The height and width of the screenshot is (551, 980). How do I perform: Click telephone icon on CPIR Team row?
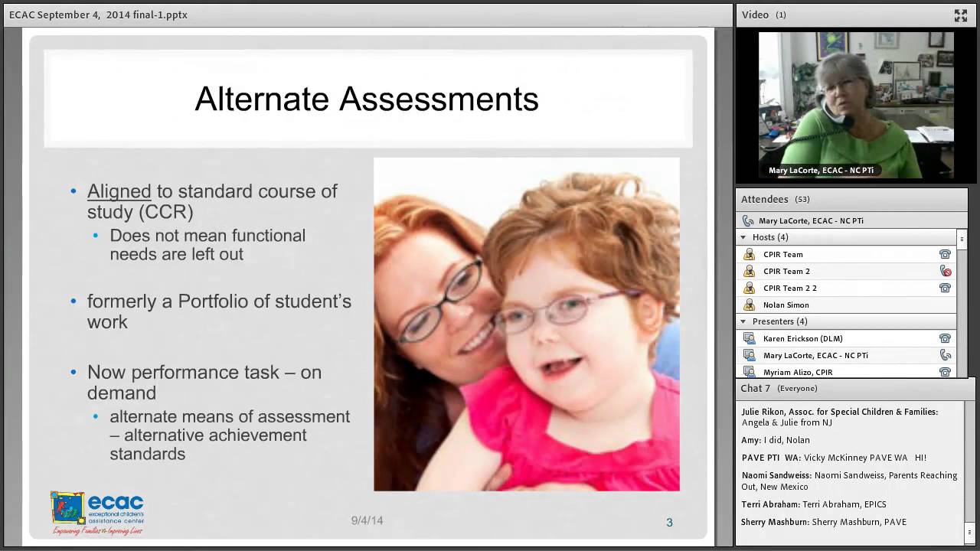click(x=945, y=254)
